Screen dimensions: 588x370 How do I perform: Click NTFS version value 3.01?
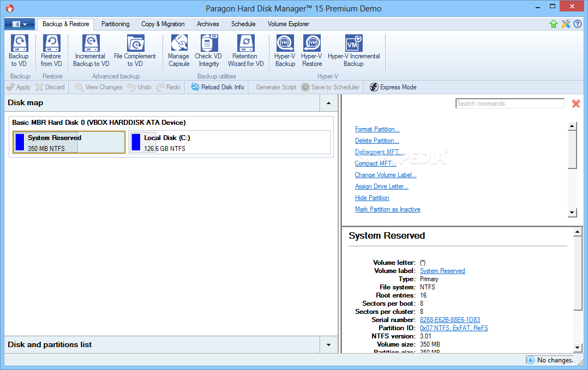pos(425,336)
